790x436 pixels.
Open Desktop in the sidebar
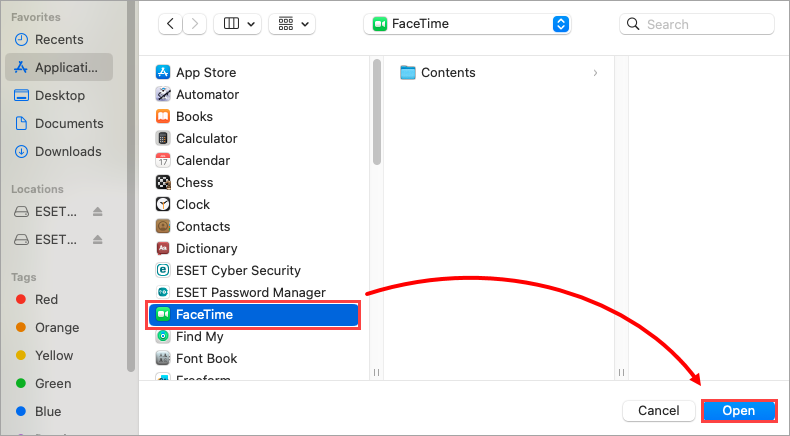click(x=59, y=95)
